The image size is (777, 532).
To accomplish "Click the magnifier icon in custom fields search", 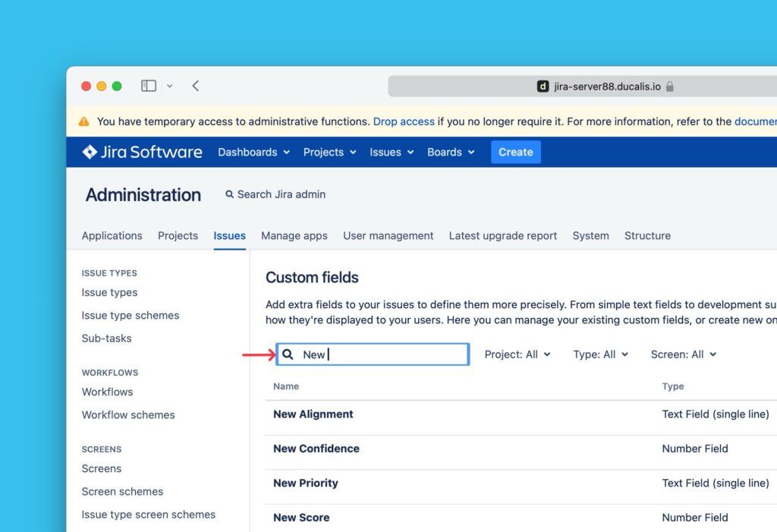I will 288,354.
